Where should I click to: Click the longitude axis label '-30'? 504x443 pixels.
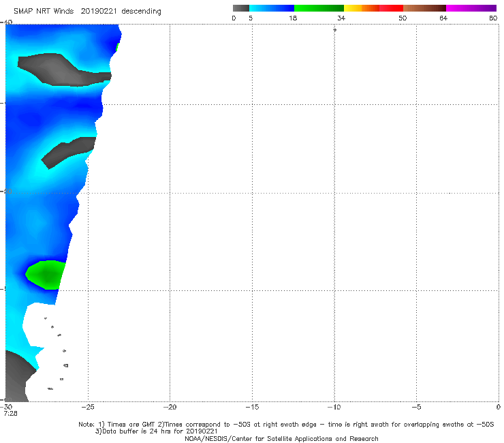pyautogui.click(x=5, y=407)
